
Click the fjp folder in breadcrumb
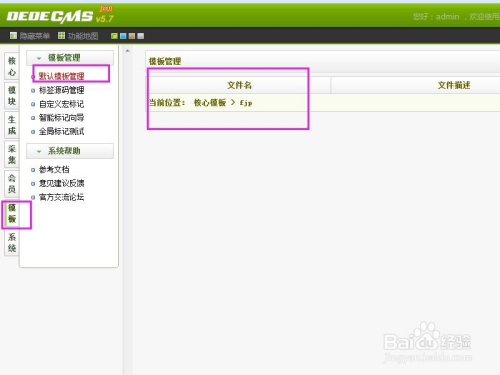point(246,103)
